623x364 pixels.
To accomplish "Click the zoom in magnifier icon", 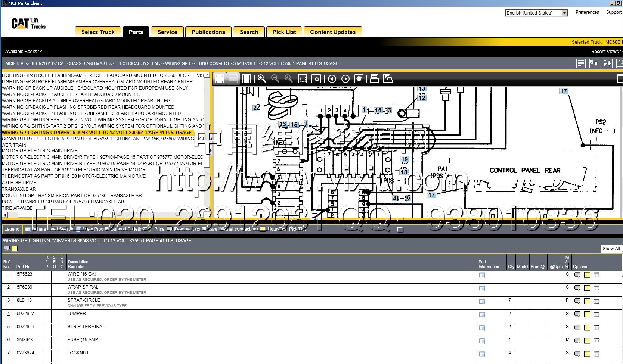I will tap(261, 78).
